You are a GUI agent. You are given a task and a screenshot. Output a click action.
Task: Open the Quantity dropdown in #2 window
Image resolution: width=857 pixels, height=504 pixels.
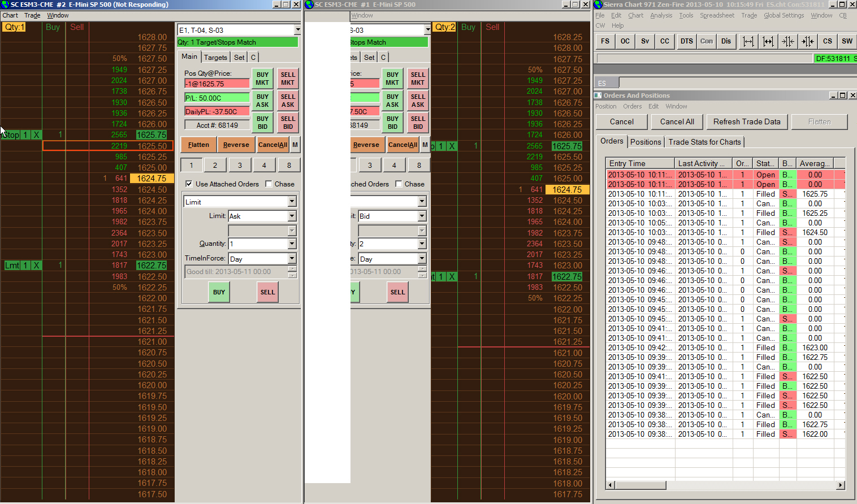click(292, 244)
